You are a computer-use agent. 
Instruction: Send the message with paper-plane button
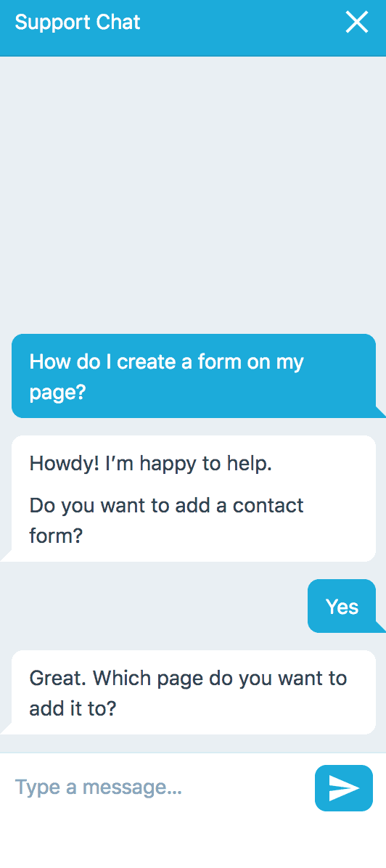(x=344, y=787)
